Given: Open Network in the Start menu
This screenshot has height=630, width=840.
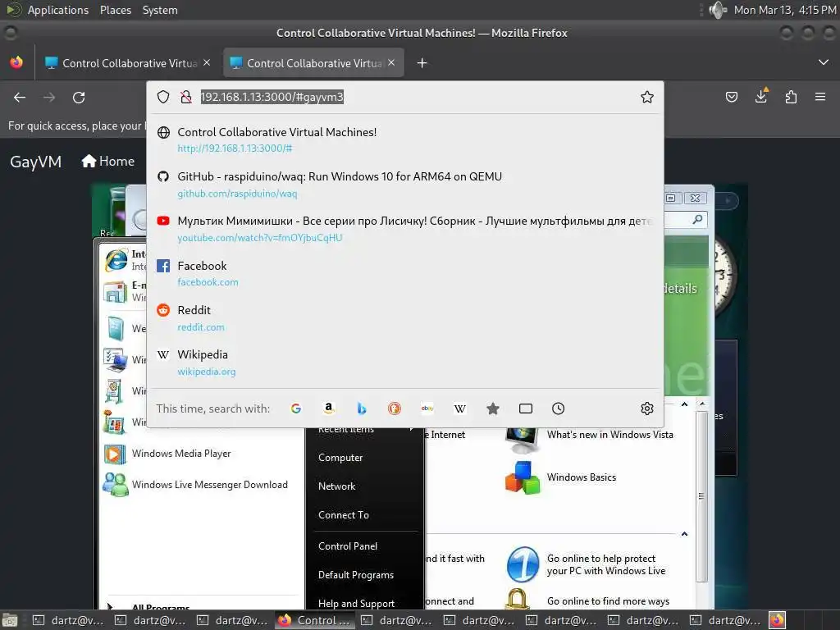Looking at the screenshot, I should pos(336,486).
